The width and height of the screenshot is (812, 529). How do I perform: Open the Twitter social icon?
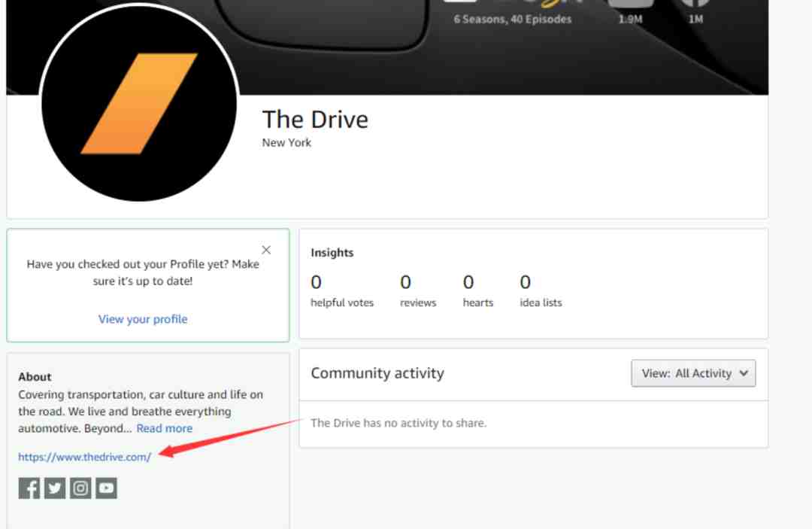click(55, 488)
